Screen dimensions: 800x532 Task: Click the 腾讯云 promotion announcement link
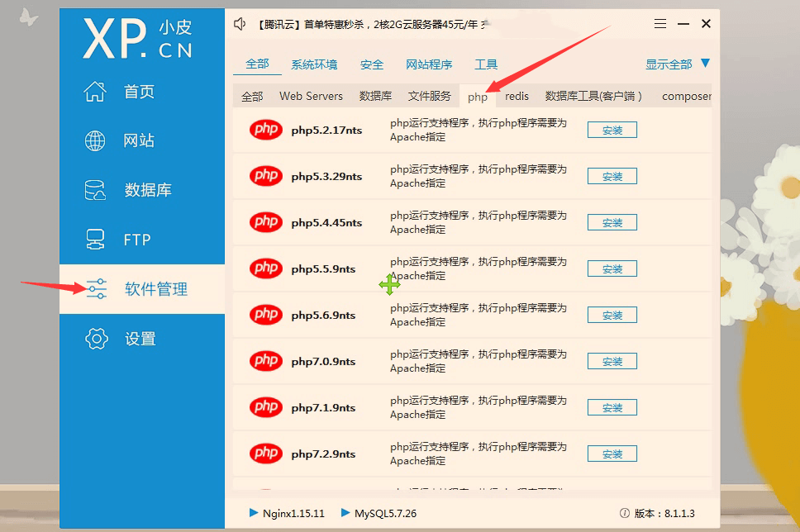(x=372, y=24)
